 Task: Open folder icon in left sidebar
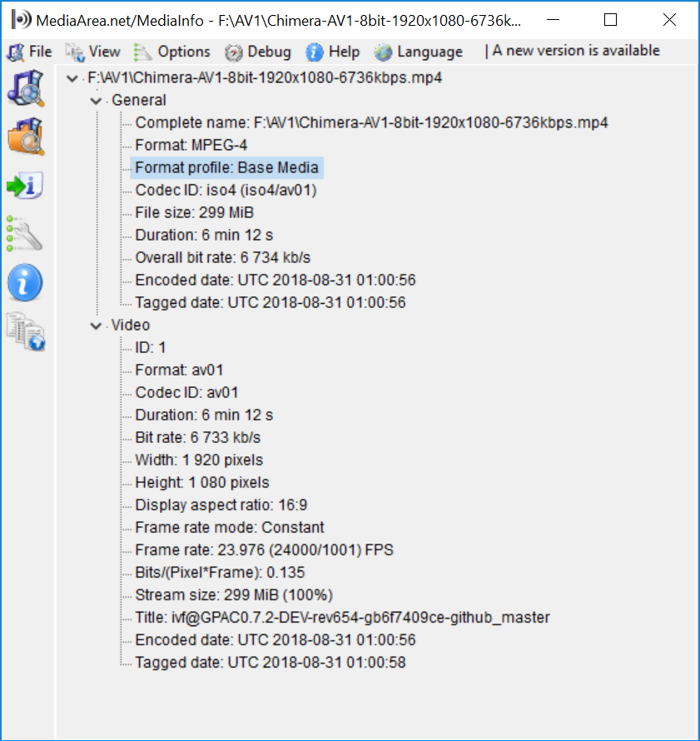[26, 137]
